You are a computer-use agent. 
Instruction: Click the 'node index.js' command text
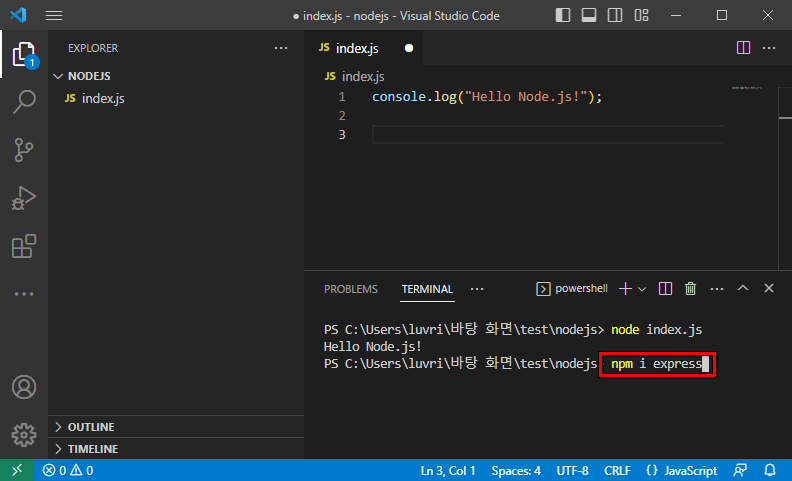click(x=657, y=330)
